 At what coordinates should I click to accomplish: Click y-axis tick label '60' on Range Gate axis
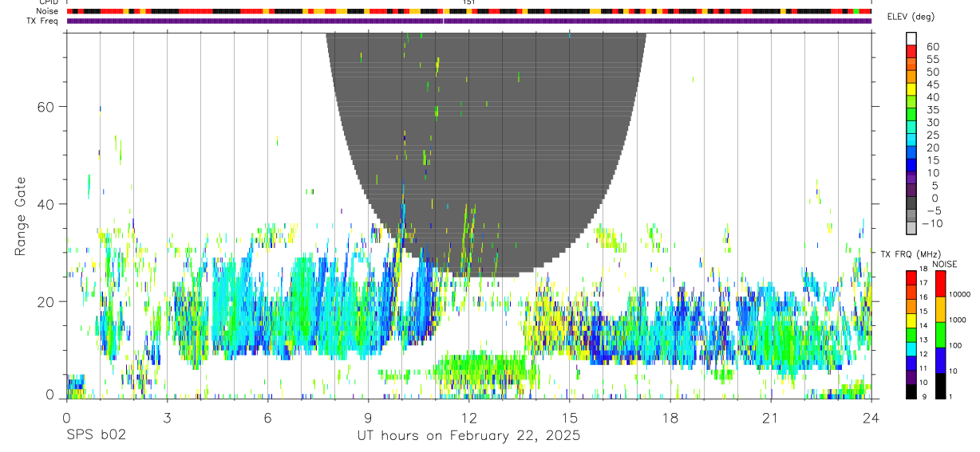pyautogui.click(x=45, y=107)
